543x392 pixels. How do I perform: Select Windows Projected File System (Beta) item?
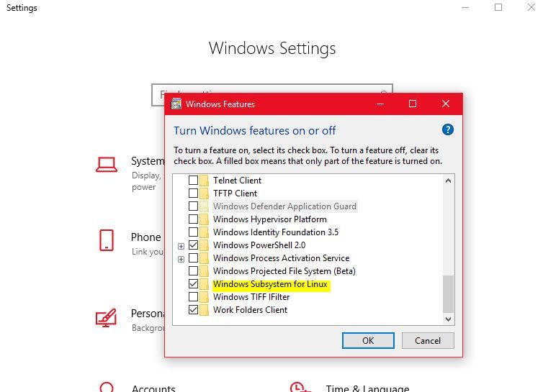(x=284, y=271)
